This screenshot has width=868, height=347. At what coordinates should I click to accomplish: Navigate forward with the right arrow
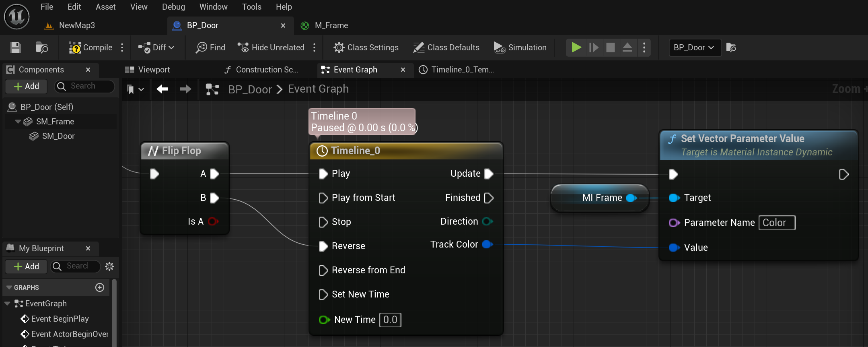(x=185, y=89)
